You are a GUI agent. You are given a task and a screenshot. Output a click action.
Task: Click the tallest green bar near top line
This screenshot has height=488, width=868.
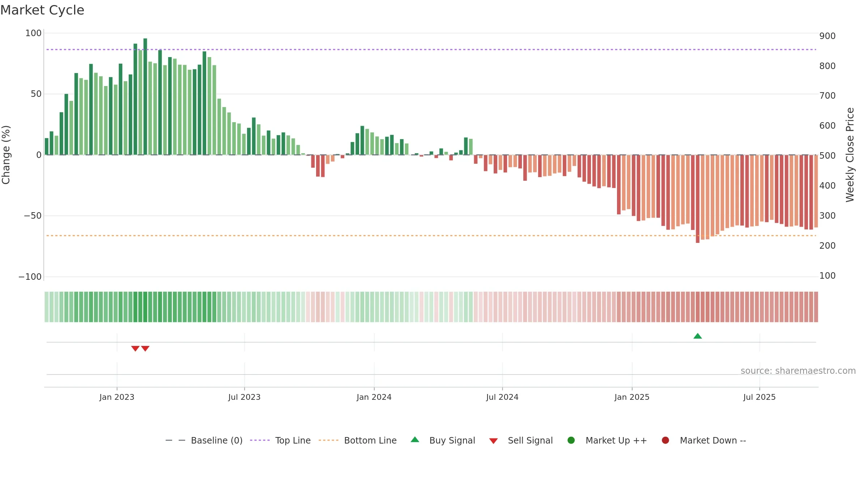click(x=145, y=97)
